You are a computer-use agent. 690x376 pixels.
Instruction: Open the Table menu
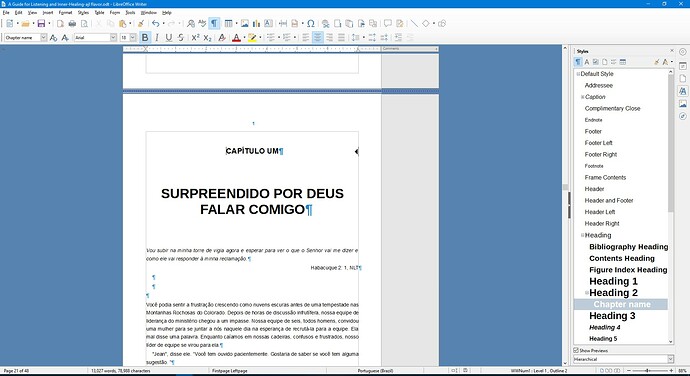(x=99, y=13)
